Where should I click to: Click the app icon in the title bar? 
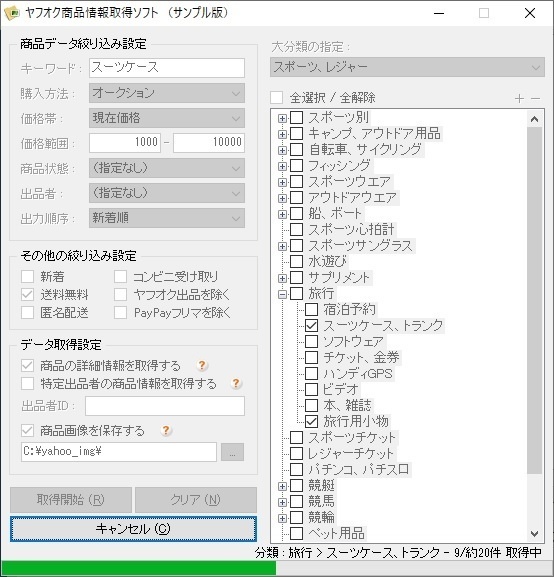pyautogui.click(x=12, y=13)
